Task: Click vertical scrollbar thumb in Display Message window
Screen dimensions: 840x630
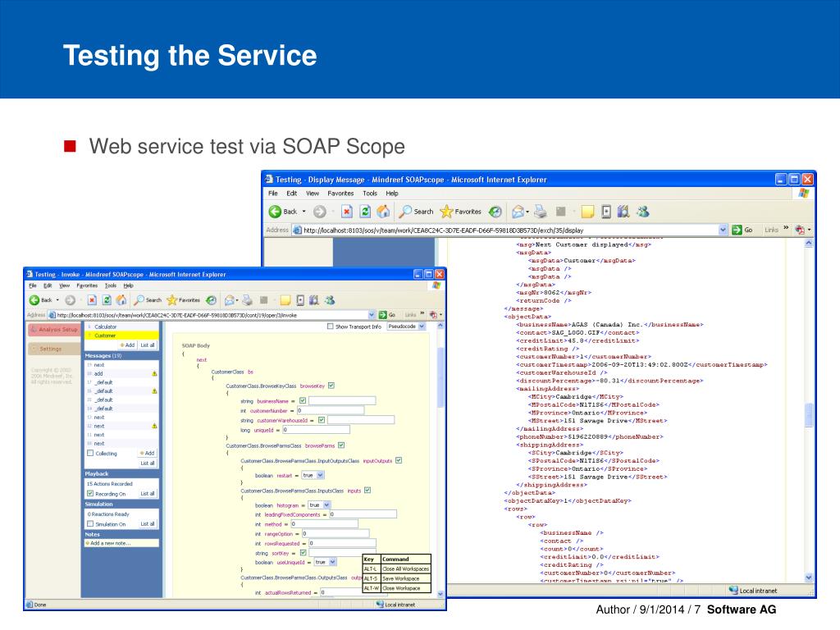Action: click(x=808, y=416)
